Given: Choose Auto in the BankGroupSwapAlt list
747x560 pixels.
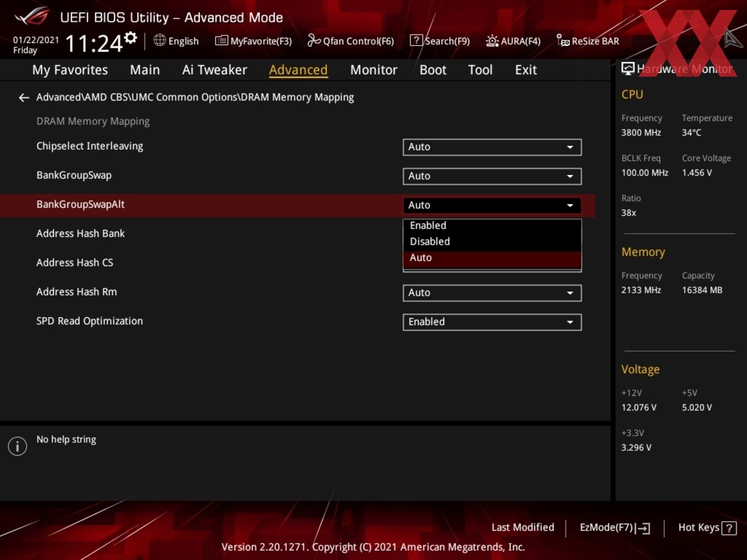Looking at the screenshot, I should coord(492,258).
